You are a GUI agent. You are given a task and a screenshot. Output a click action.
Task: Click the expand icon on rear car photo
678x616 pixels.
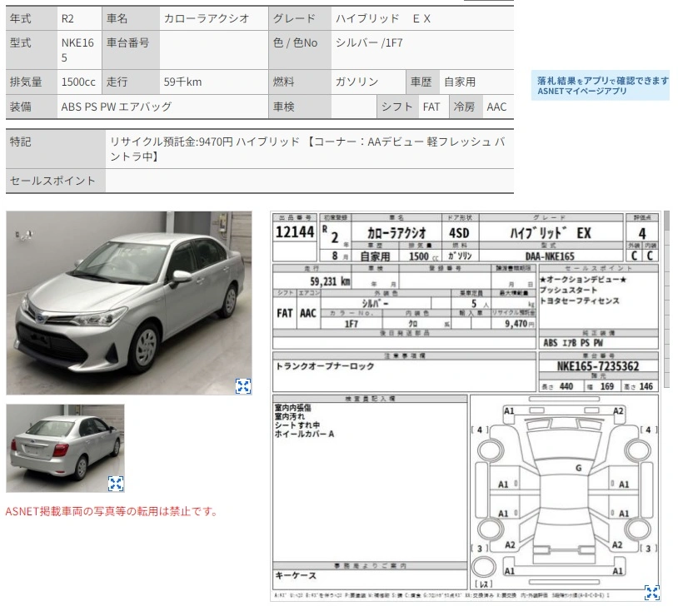116,484
